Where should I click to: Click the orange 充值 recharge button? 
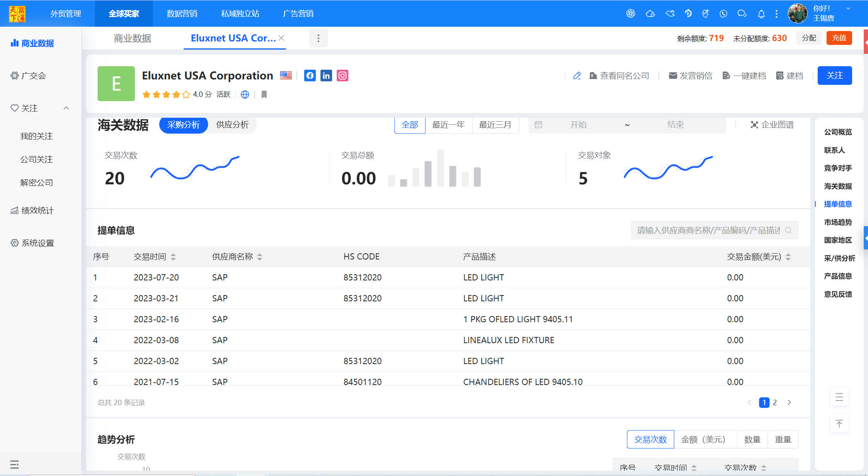tap(839, 38)
